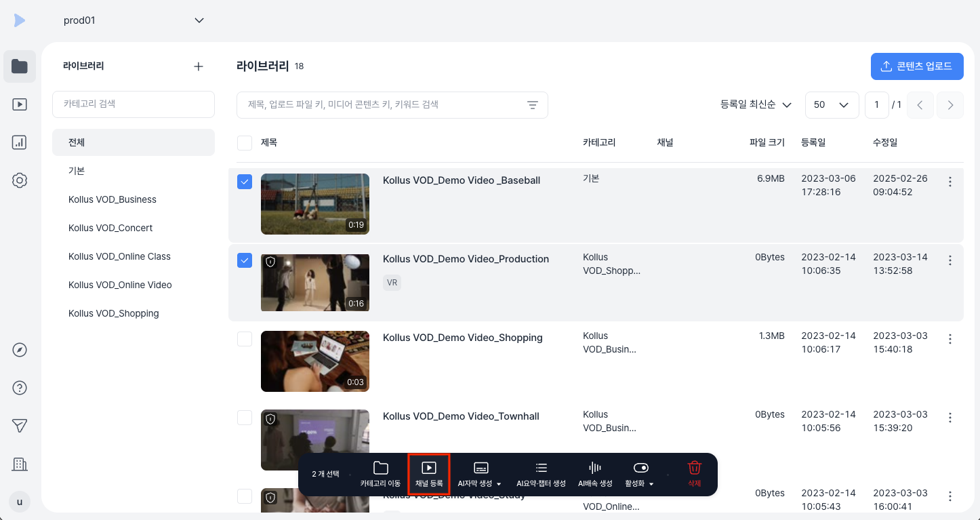Open the Shopping video thumbnail
The image size is (980, 520).
tap(315, 361)
